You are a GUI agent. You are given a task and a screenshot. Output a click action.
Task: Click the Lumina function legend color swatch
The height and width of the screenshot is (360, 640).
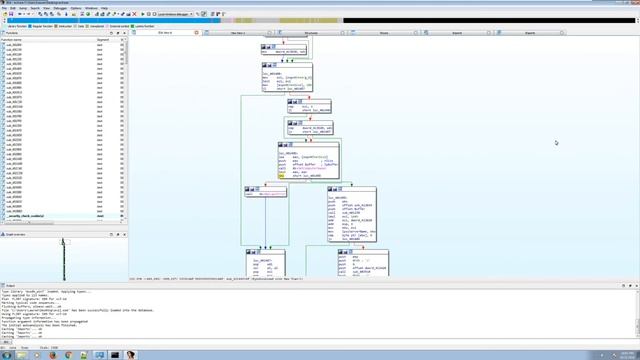[132, 26]
